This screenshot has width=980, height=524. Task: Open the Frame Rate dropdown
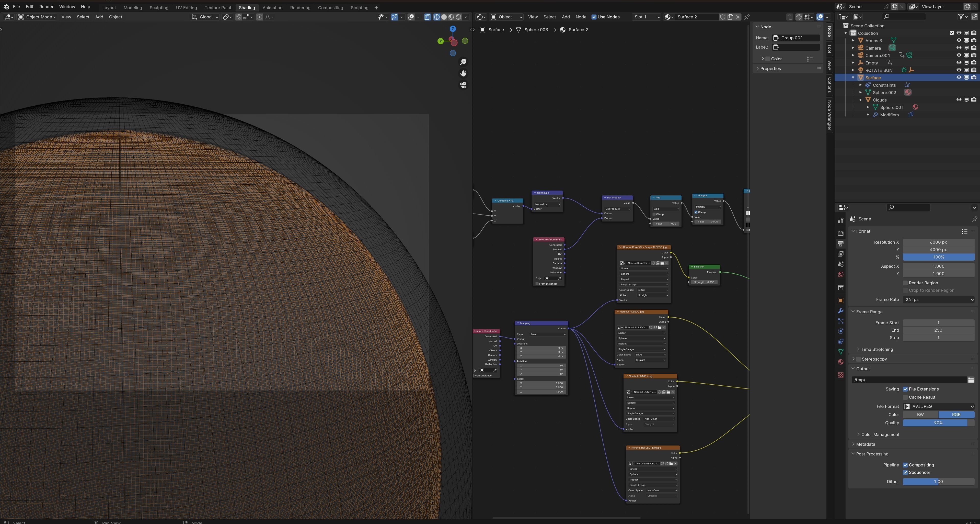(x=938, y=299)
